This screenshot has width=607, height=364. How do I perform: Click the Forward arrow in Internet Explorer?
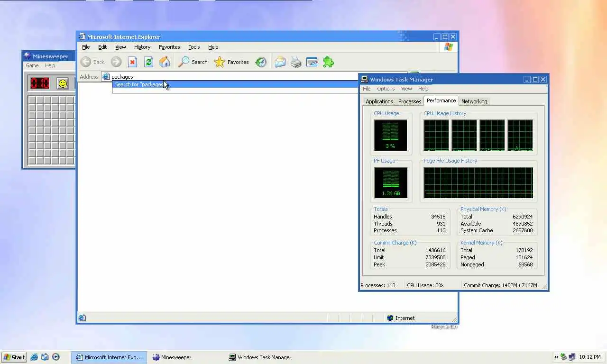tap(116, 62)
